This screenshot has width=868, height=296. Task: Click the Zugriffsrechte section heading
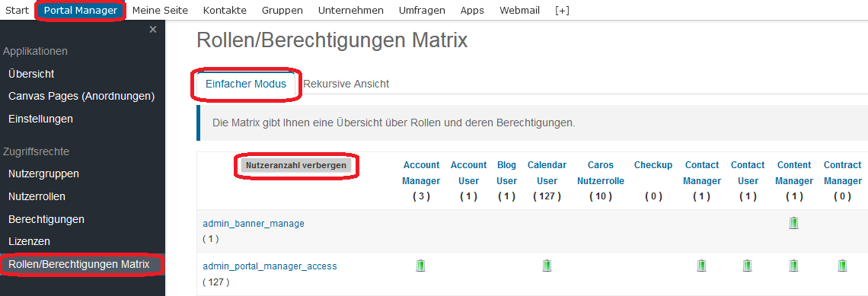point(36,151)
